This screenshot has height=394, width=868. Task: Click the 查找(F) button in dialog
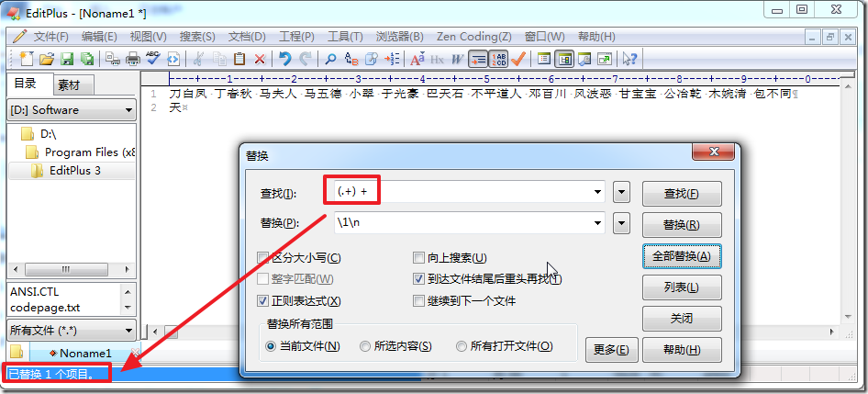pyautogui.click(x=682, y=194)
